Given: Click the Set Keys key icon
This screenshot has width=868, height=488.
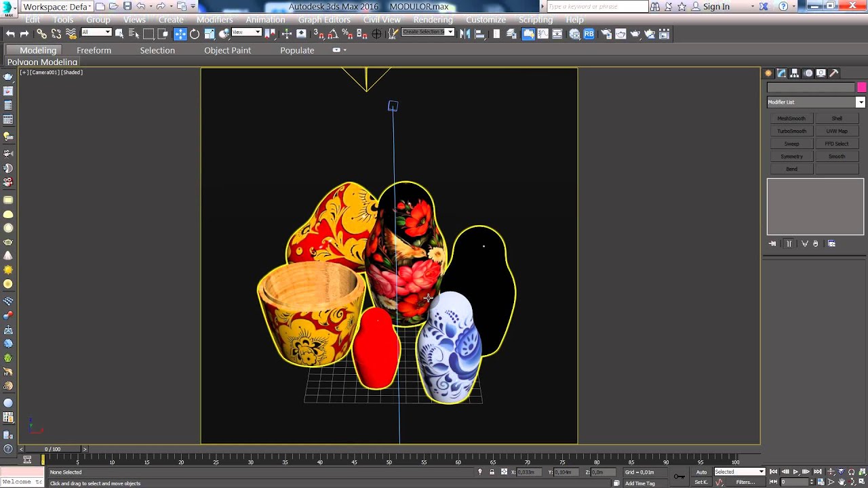Looking at the screenshot, I should coord(679,476).
